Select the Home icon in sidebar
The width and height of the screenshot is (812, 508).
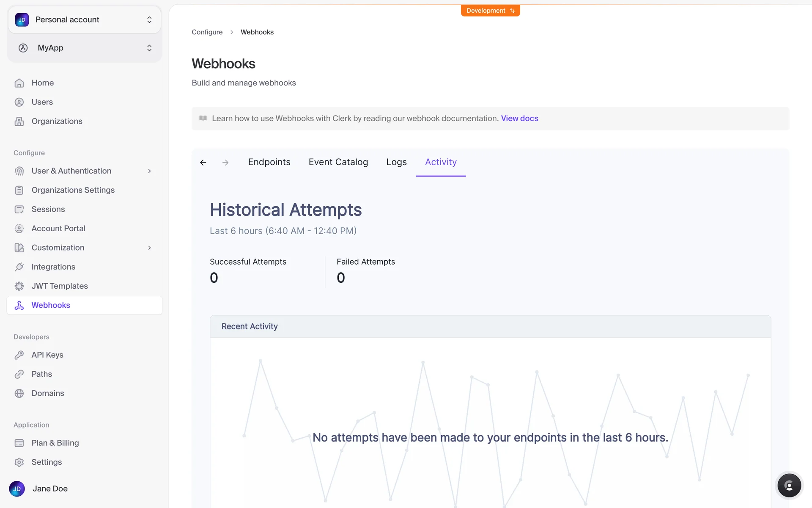point(19,83)
